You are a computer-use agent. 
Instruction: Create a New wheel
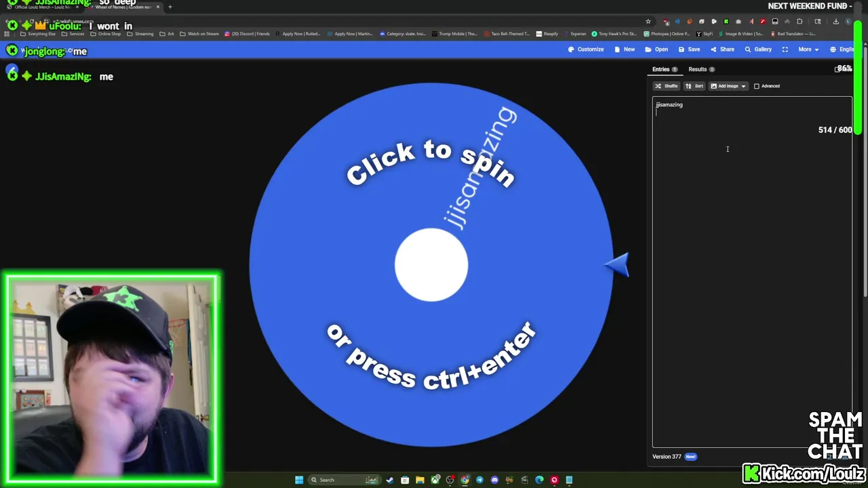[x=625, y=49]
